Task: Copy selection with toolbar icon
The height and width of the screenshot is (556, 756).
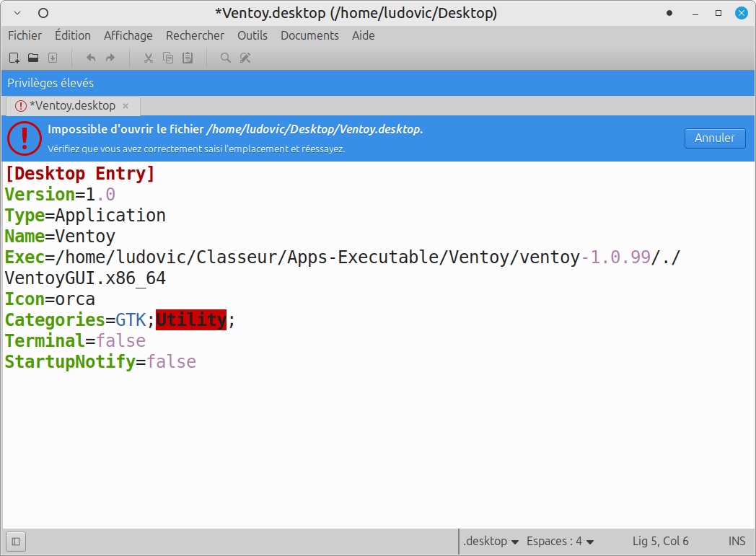Action: click(x=168, y=58)
